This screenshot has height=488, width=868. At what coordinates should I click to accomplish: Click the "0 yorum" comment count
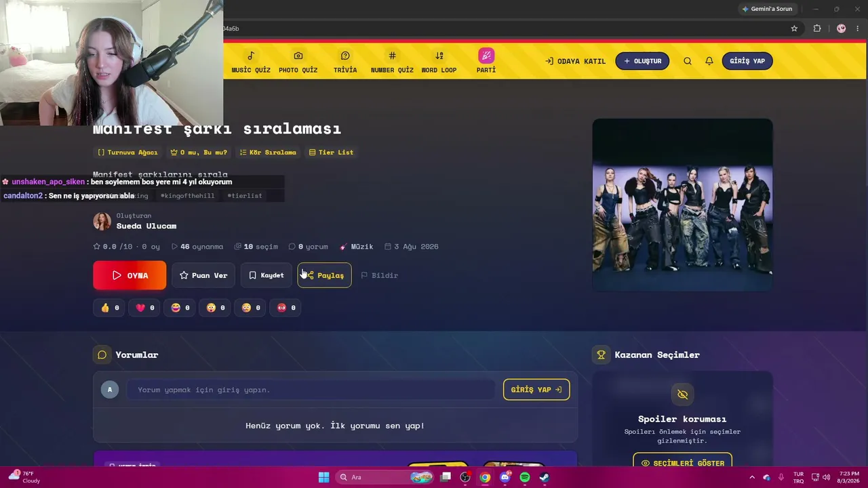(309, 247)
